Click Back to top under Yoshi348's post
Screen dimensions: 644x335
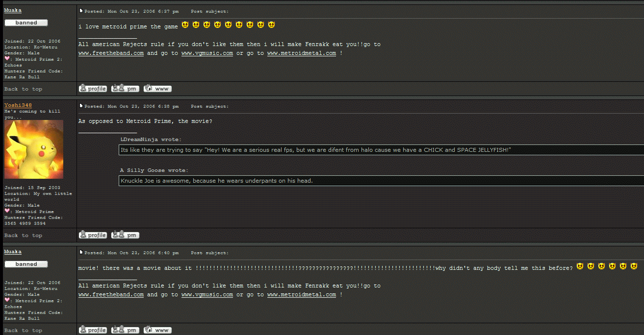click(x=23, y=236)
